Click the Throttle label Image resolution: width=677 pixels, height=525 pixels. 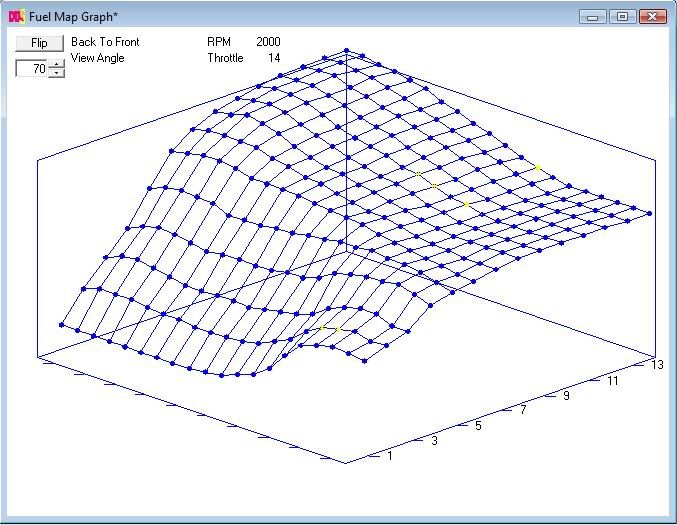(225, 58)
